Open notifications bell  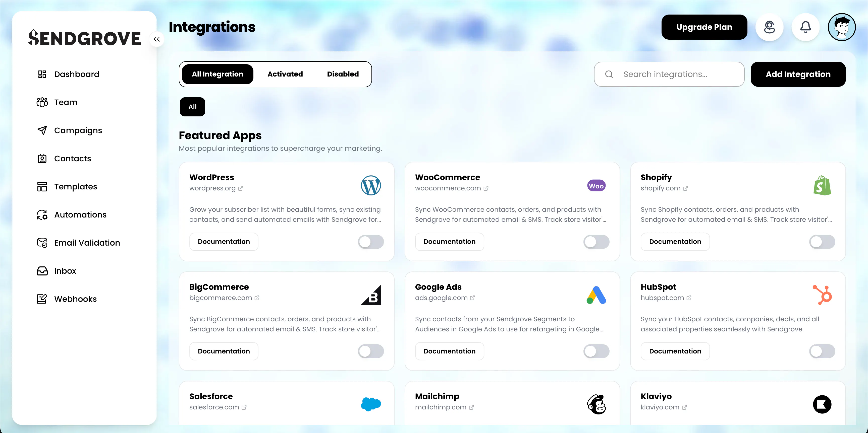click(805, 27)
